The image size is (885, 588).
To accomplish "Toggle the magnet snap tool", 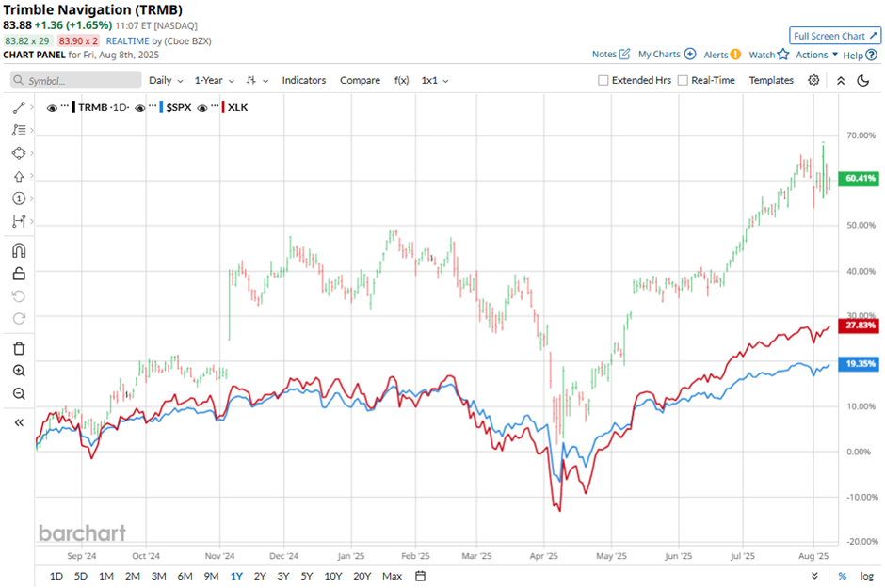I will click(x=19, y=251).
